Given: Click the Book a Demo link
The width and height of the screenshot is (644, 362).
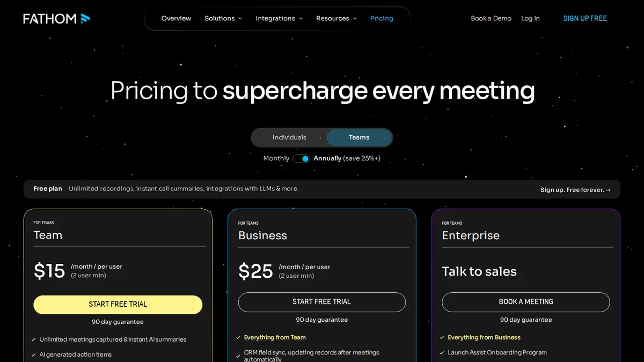Looking at the screenshot, I should 491,18.
